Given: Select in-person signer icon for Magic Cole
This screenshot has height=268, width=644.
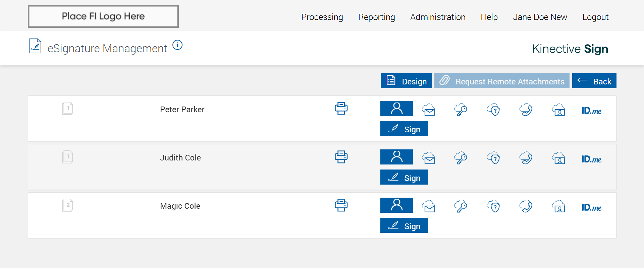Looking at the screenshot, I should 396,205.
